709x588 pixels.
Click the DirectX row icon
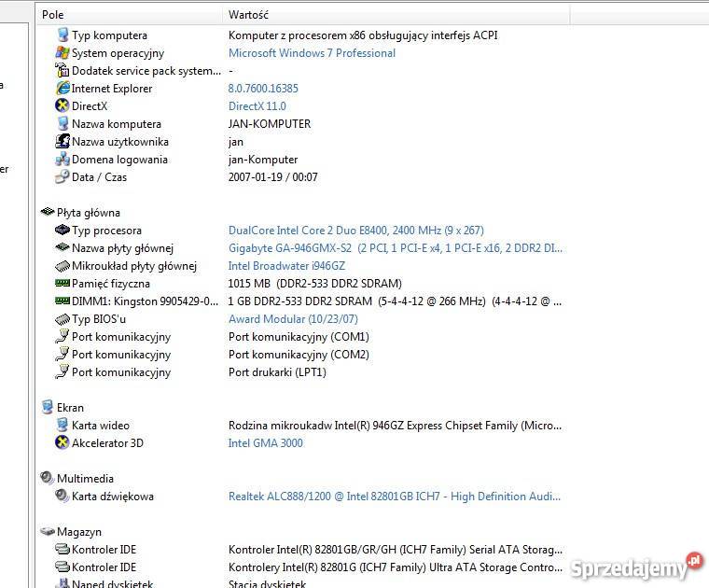pos(63,105)
